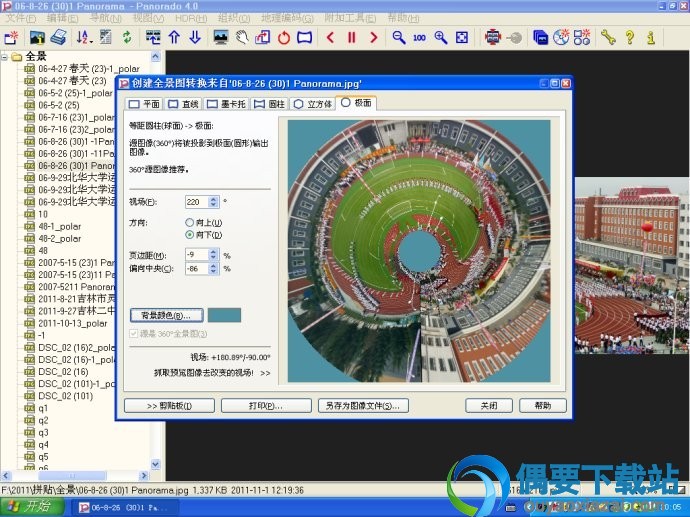Click the teal background color swatch
This screenshot has width=690, height=517.
click(x=224, y=315)
